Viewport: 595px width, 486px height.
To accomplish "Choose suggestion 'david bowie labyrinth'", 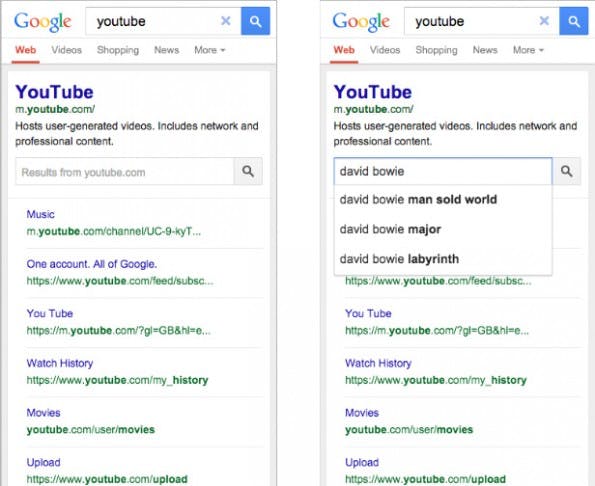I will (x=443, y=259).
